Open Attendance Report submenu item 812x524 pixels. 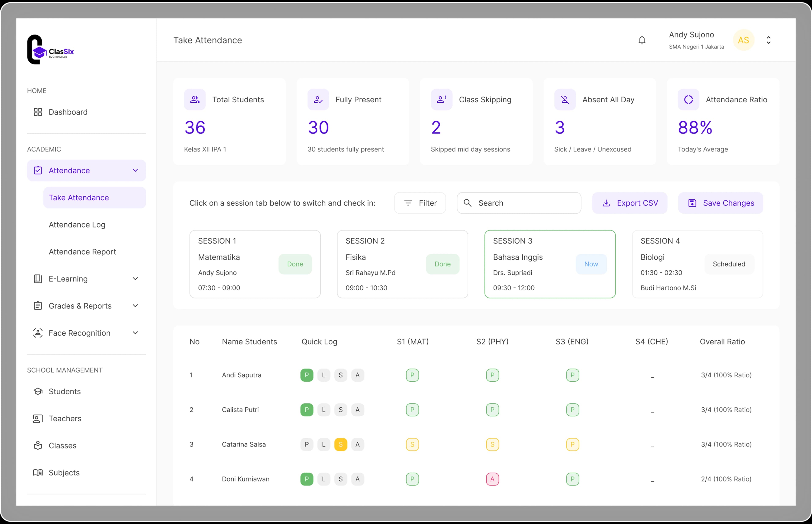click(x=95, y=252)
